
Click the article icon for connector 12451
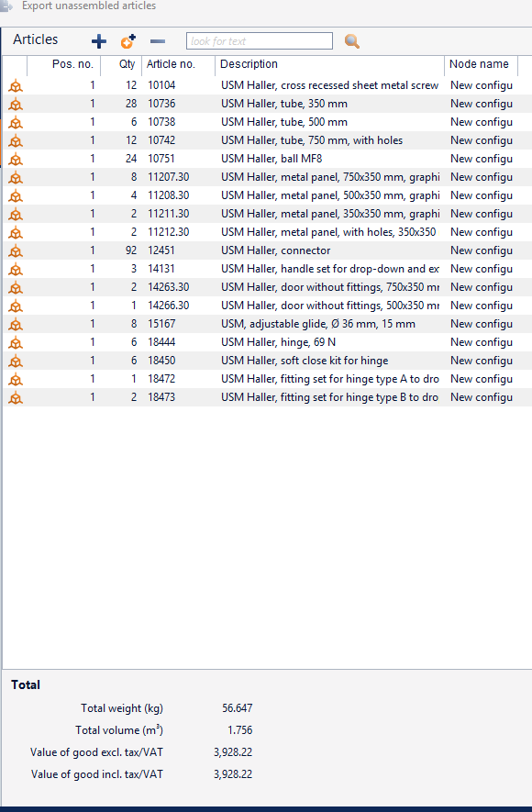coord(16,250)
